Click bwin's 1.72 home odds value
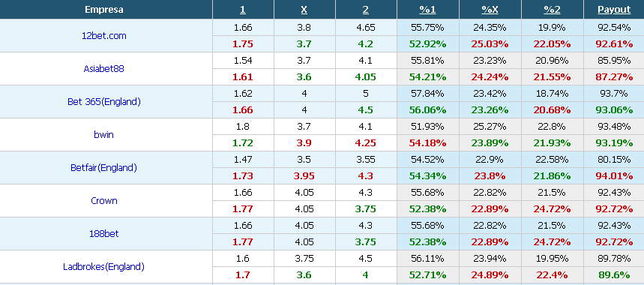The image size is (644, 285). tap(243, 143)
